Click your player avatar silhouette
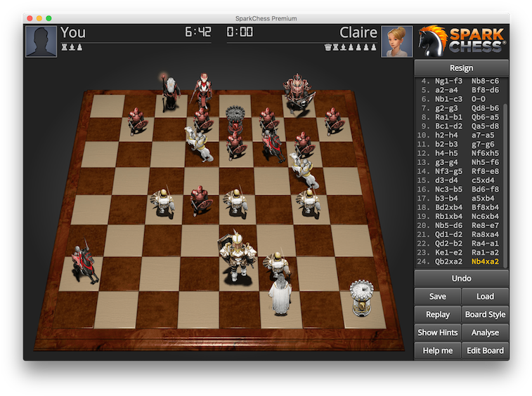 click(41, 41)
